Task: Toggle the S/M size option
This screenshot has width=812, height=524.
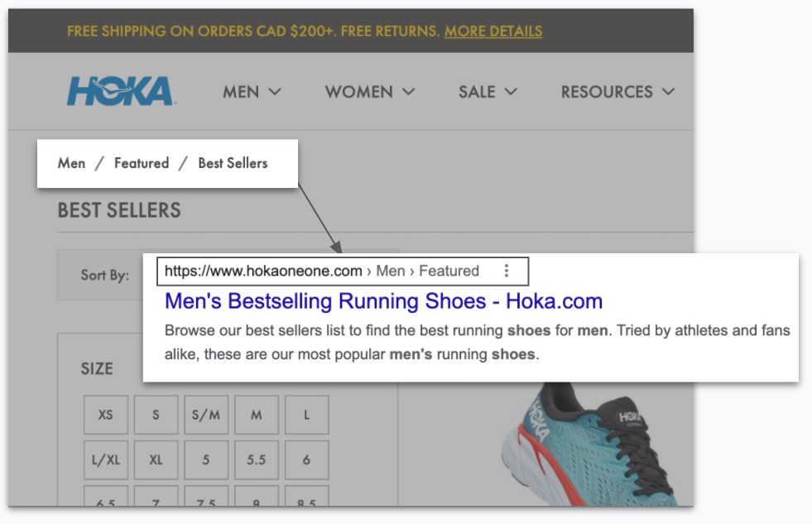Action: (206, 415)
